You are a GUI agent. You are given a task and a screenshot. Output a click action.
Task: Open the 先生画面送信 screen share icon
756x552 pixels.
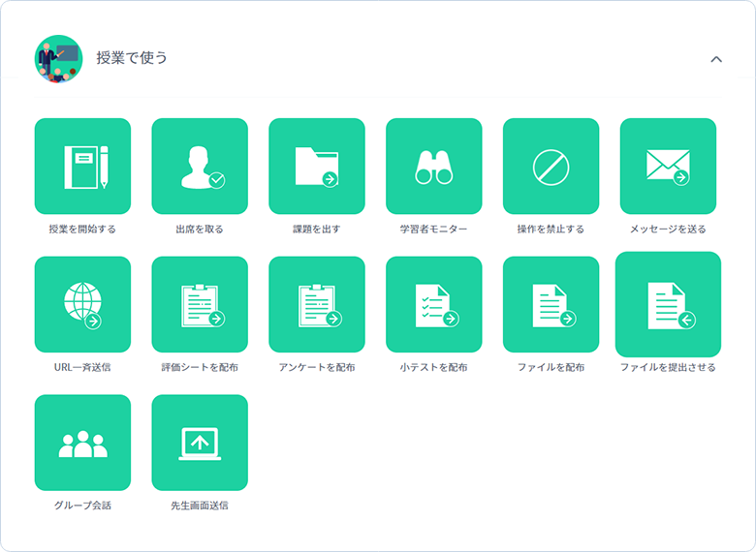200,443
